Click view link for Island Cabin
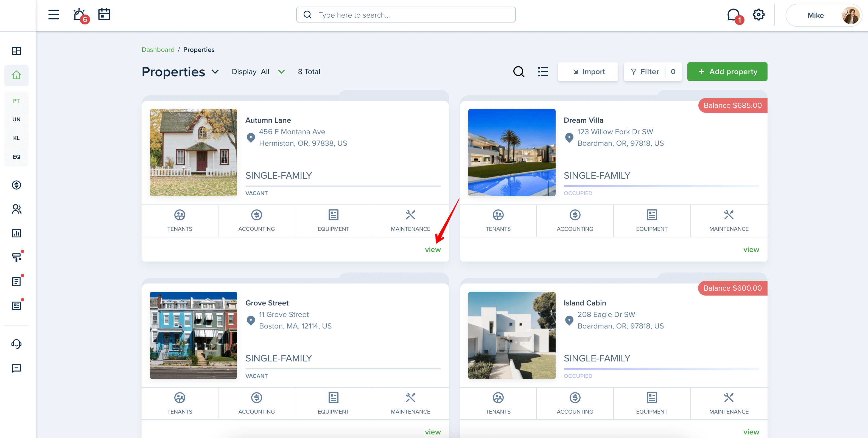868x438 pixels. (751, 432)
